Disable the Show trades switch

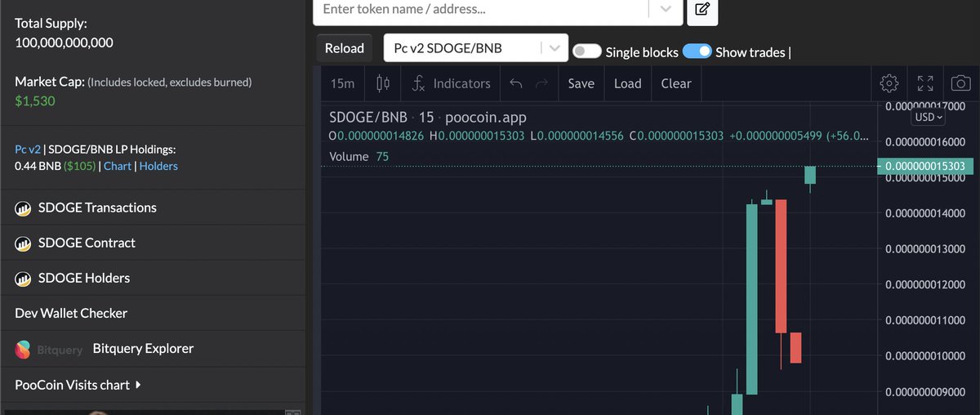[x=697, y=51]
